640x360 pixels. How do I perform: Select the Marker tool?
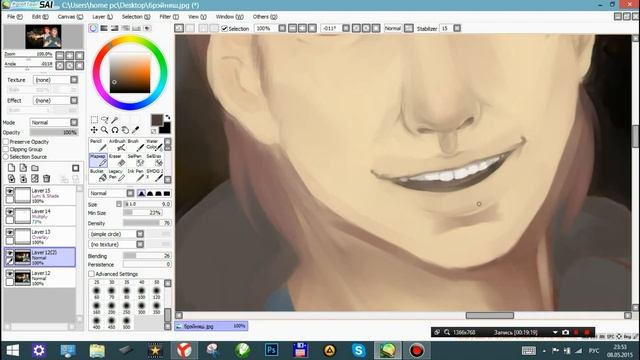click(x=98, y=160)
